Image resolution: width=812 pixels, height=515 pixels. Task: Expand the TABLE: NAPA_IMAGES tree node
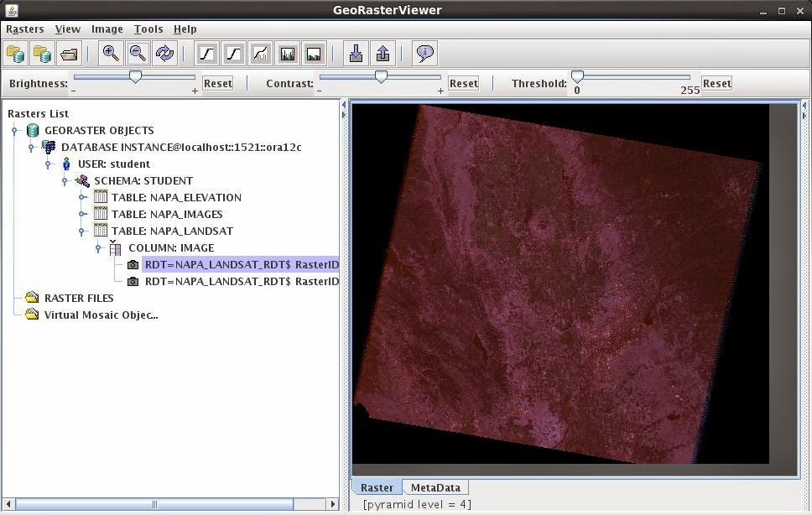tap(82, 214)
